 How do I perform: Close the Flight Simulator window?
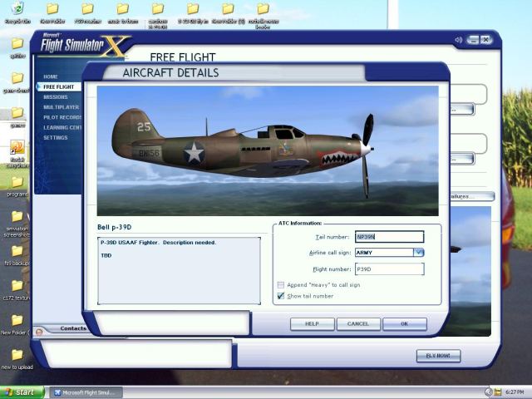click(x=485, y=40)
